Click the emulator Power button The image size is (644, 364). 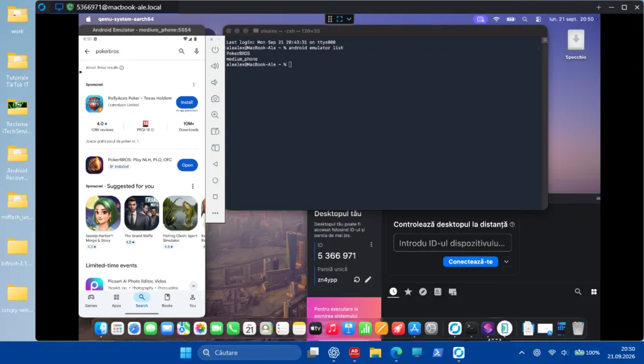[215, 50]
